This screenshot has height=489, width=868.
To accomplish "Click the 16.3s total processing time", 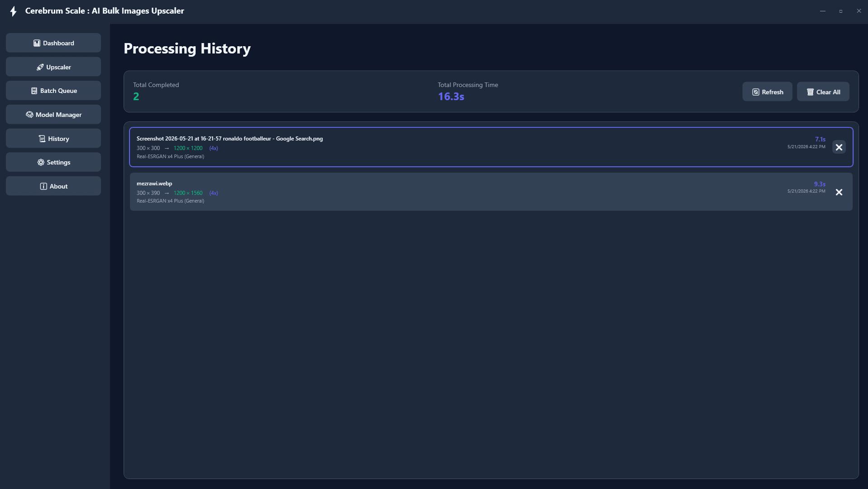I will point(451,97).
